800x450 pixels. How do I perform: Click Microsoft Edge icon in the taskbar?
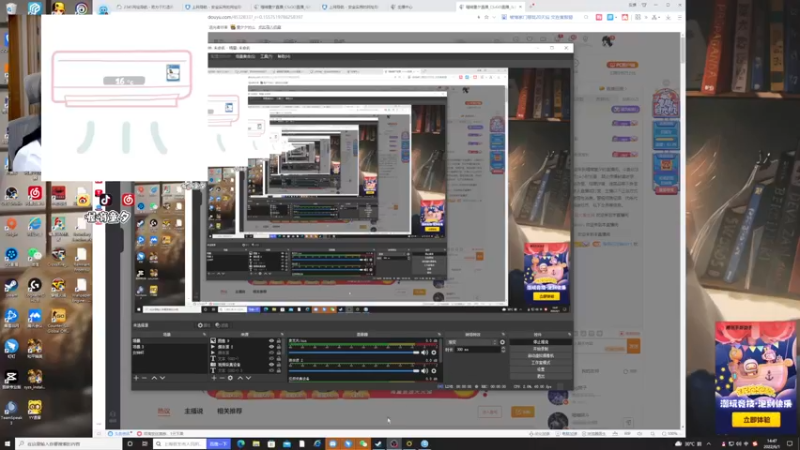[241, 444]
